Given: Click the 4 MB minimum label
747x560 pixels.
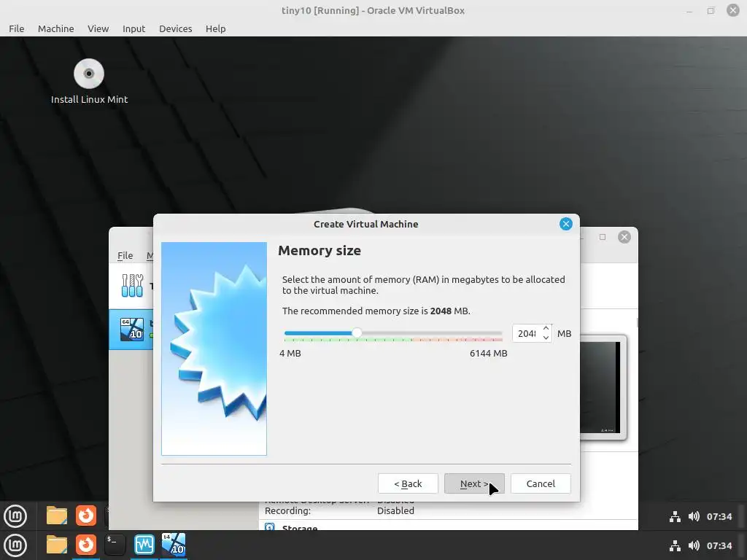Looking at the screenshot, I should pyautogui.click(x=290, y=354).
